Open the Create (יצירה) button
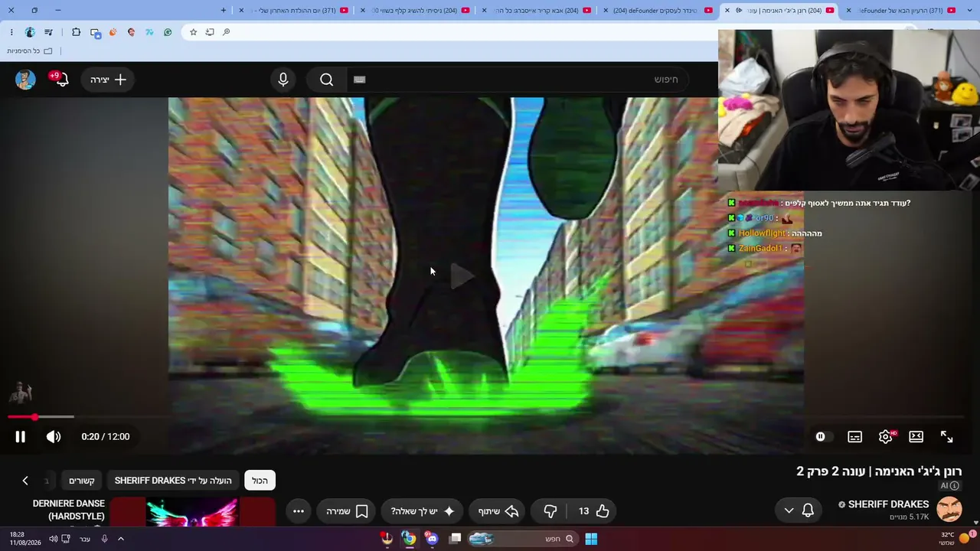Viewport: 980px width, 551px height. tap(108, 80)
